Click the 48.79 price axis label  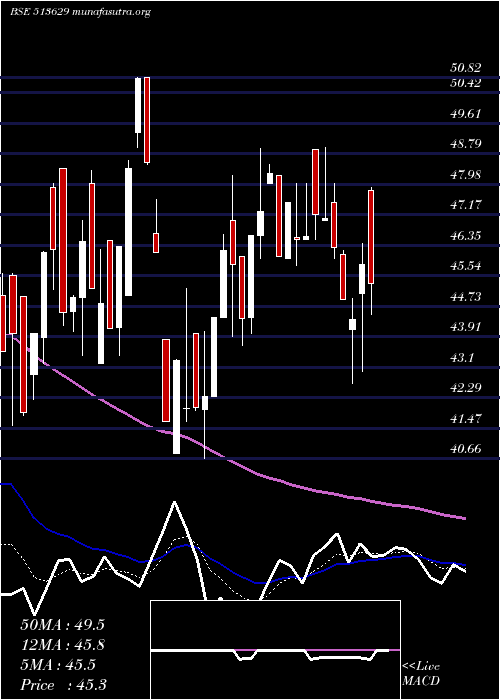[466, 144]
